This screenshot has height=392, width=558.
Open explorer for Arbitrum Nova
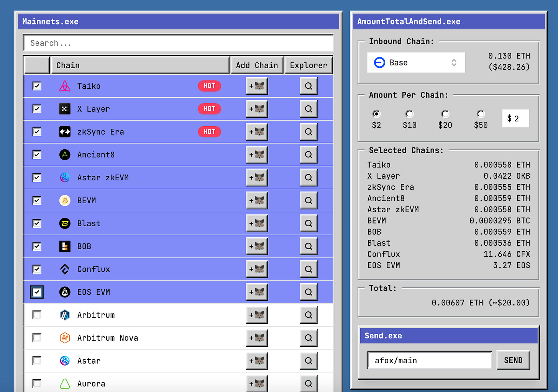[x=309, y=338]
